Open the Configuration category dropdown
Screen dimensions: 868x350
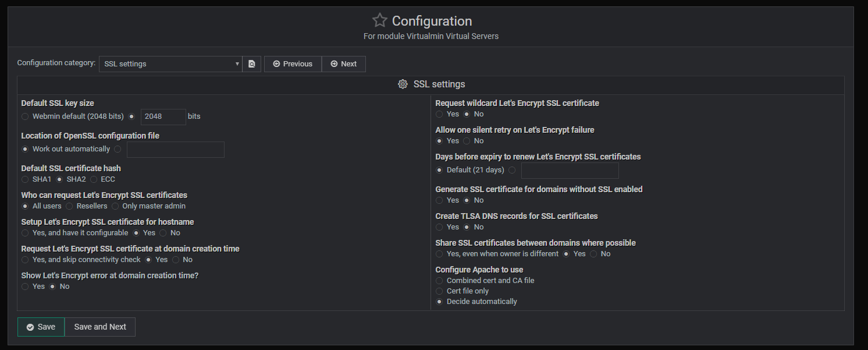170,64
